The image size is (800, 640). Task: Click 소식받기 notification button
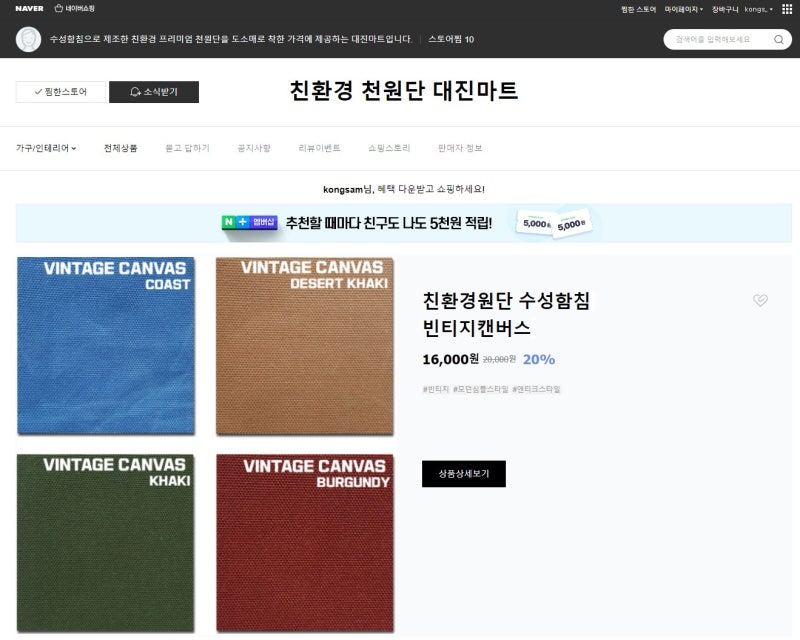click(154, 92)
